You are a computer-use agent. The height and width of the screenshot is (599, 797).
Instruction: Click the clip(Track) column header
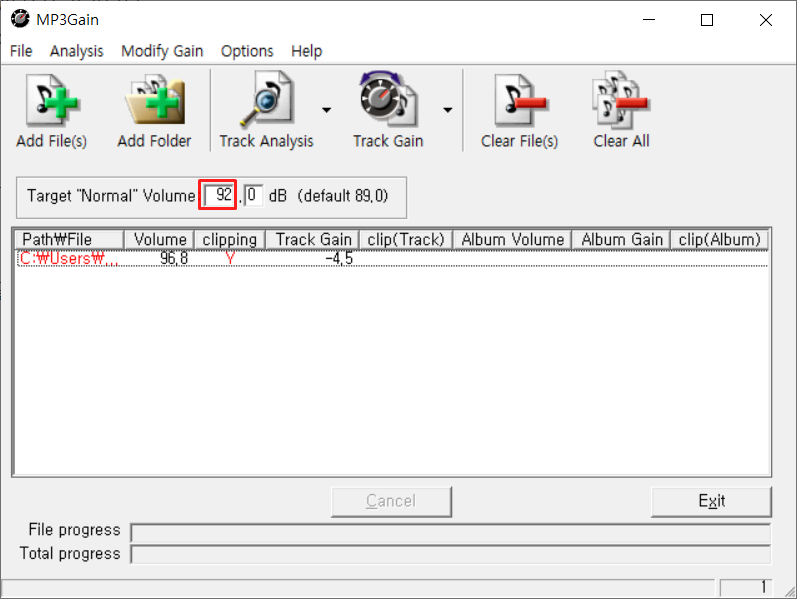[406, 239]
